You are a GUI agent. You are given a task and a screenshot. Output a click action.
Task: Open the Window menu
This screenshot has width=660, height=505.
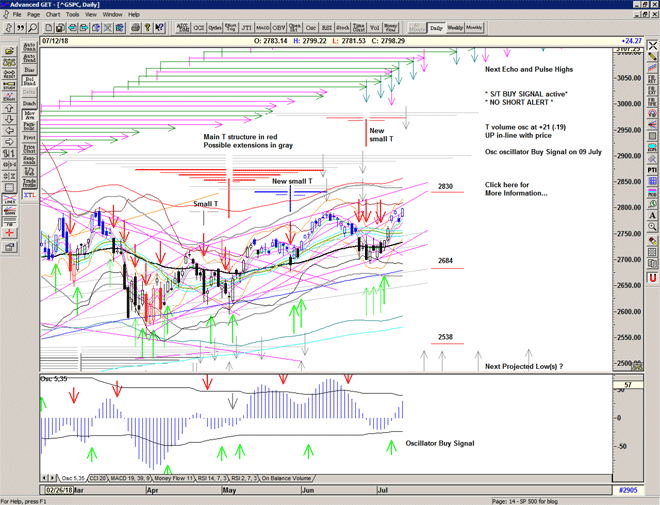click(x=112, y=15)
